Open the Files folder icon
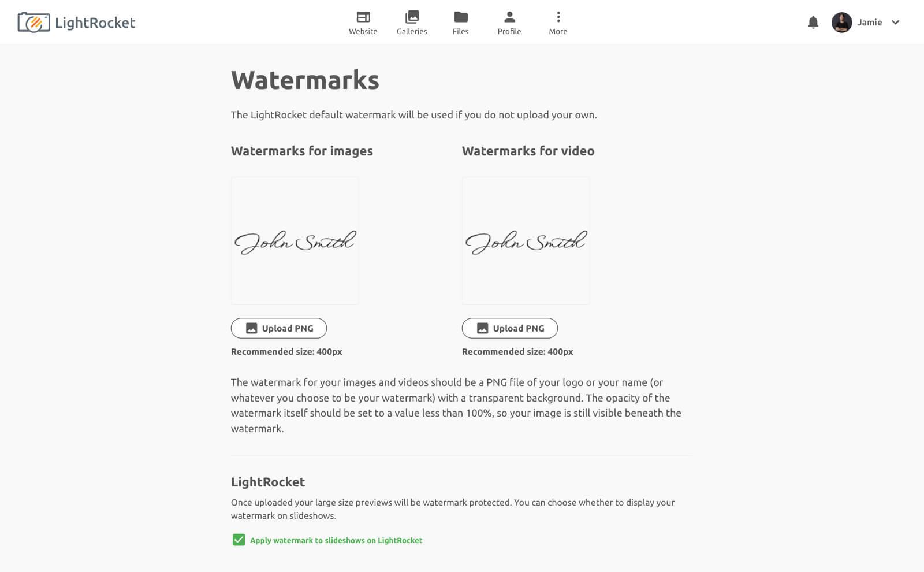Image resolution: width=924 pixels, height=572 pixels. [460, 17]
